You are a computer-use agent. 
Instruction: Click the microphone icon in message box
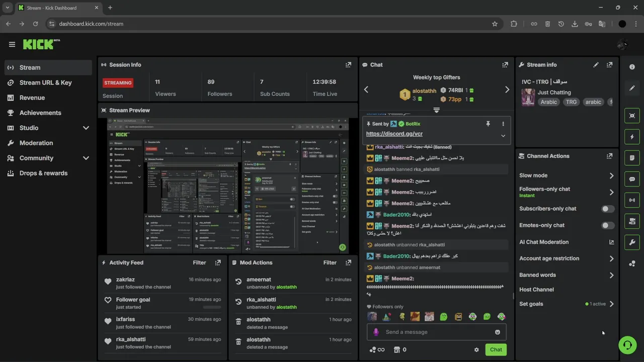[x=376, y=332]
